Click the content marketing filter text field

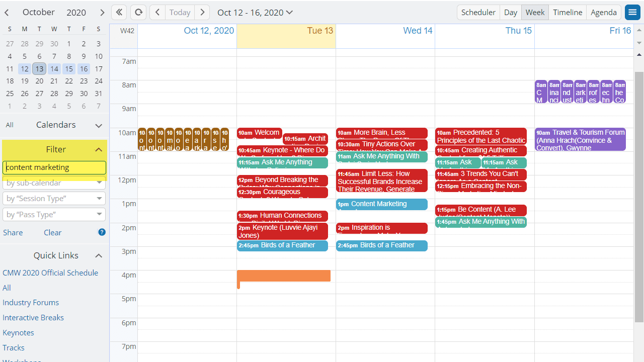(54, 167)
